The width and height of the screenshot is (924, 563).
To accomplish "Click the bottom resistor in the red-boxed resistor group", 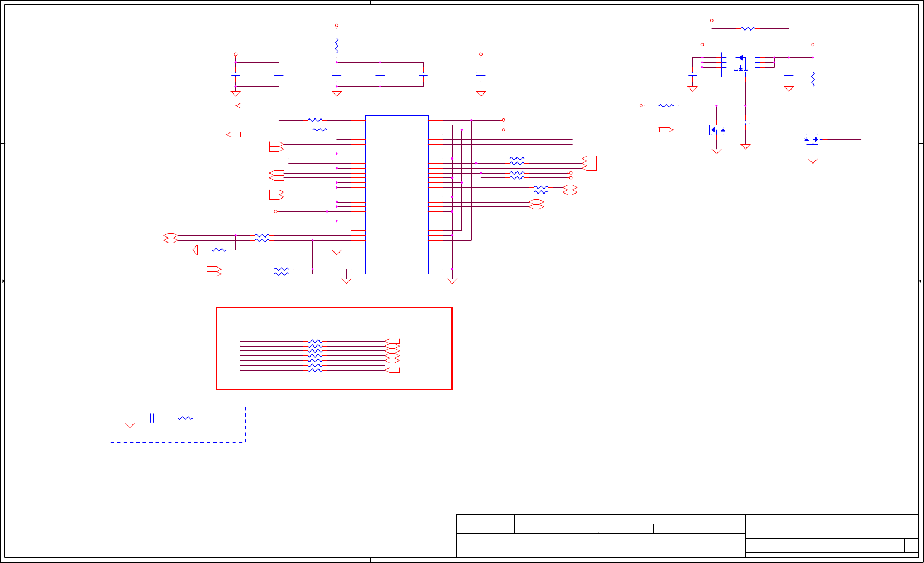I will tap(315, 370).
